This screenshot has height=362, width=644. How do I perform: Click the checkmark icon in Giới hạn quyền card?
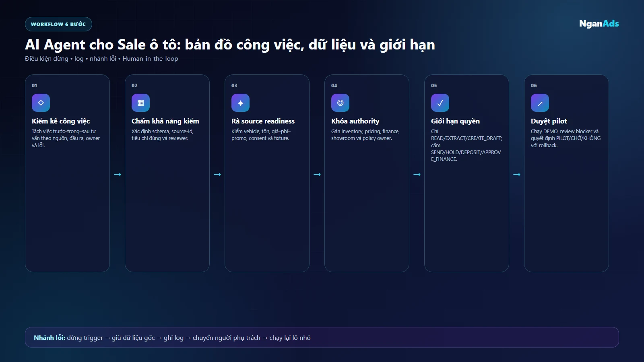tap(440, 103)
